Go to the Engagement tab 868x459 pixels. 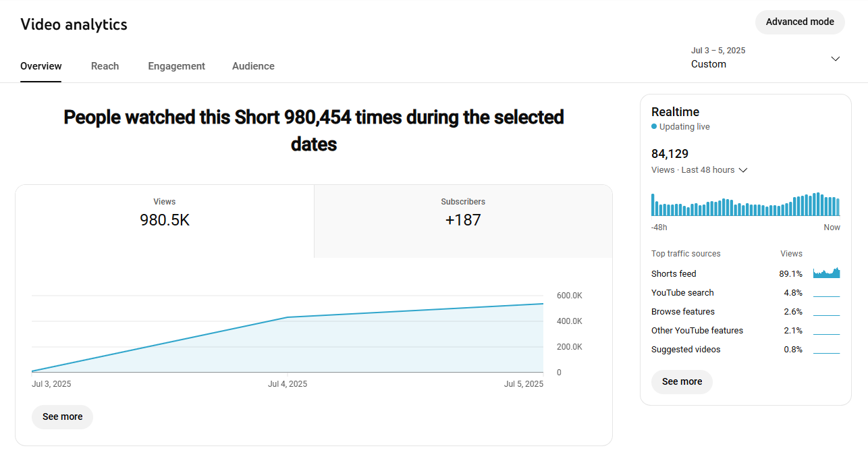pyautogui.click(x=176, y=66)
